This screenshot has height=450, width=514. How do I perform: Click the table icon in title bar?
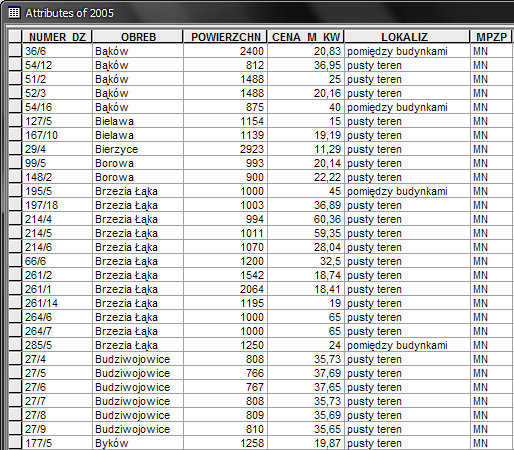click(x=14, y=13)
